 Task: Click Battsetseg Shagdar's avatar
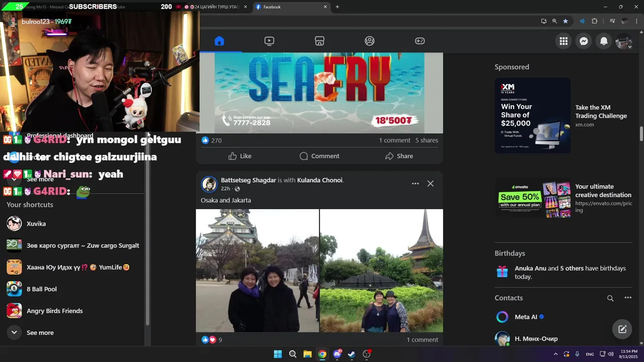click(209, 184)
